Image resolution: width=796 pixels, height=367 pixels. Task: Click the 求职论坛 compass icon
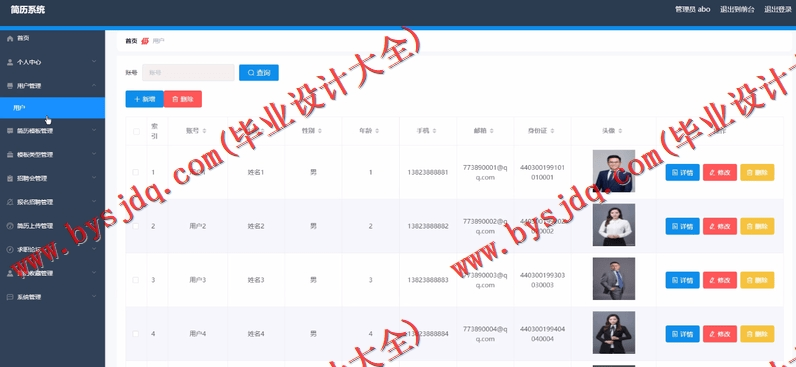10,250
